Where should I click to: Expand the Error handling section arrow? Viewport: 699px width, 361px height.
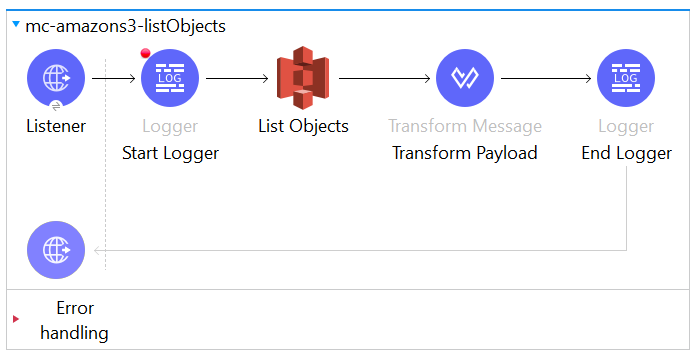pos(16,319)
